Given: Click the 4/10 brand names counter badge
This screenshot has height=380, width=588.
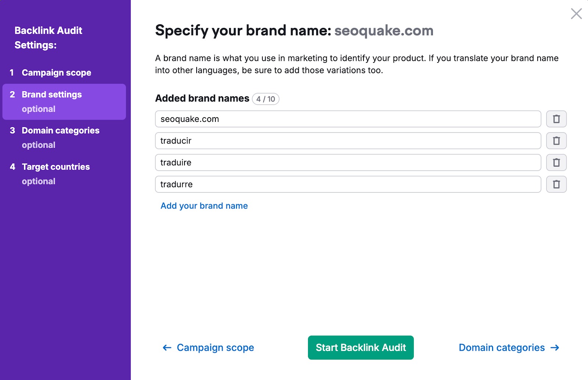Looking at the screenshot, I should 266,99.
